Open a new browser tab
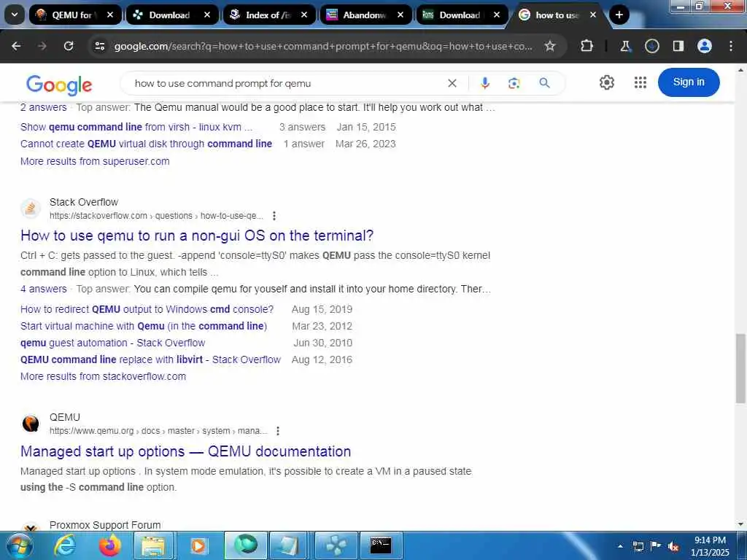This screenshot has width=747, height=560. point(619,15)
